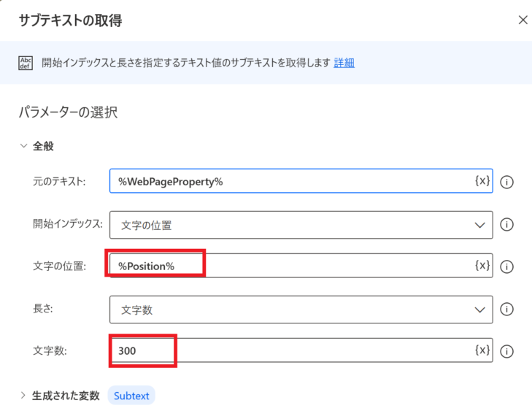
Task: Click the 元のテキスト label
Action: (59, 181)
